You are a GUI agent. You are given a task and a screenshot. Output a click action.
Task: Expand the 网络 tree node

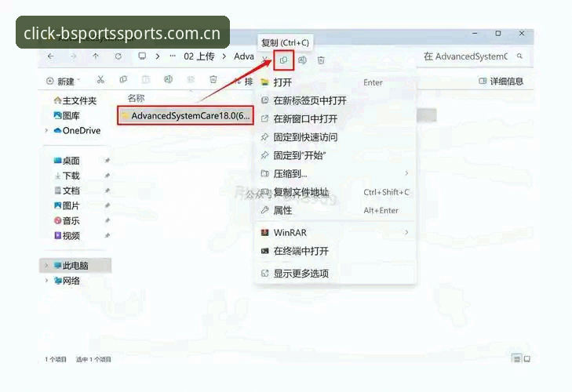[x=46, y=281]
